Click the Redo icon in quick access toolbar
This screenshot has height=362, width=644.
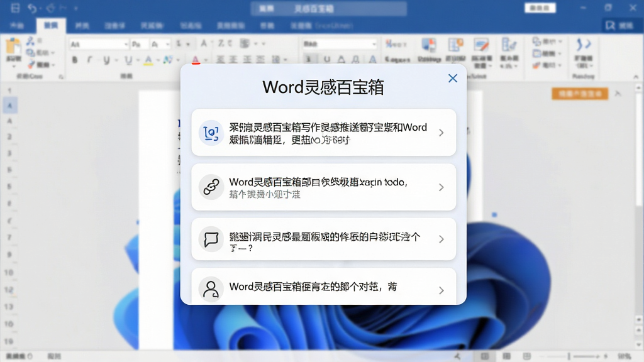tap(50, 8)
